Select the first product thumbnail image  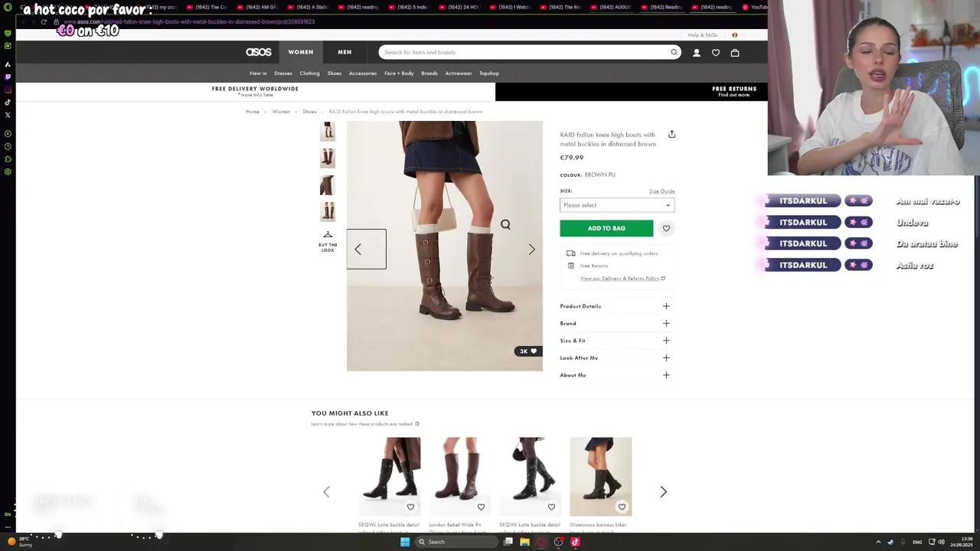(328, 131)
